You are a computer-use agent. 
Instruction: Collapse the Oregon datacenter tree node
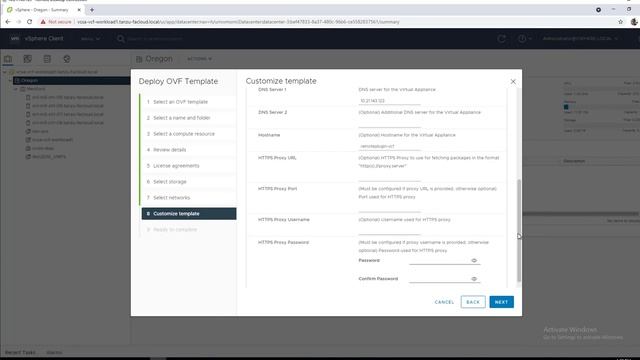[x=10, y=80]
